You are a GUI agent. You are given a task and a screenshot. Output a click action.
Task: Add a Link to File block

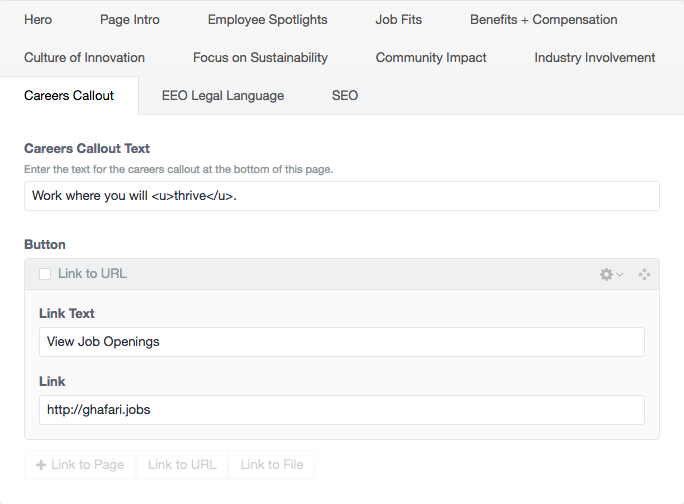click(x=272, y=465)
